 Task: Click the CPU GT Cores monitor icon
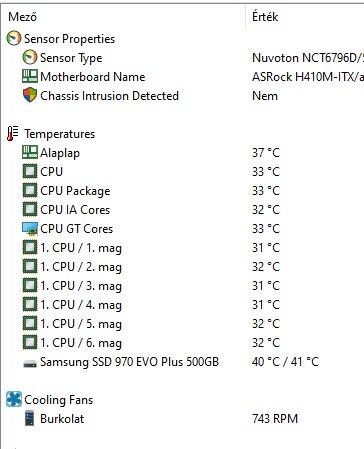pos(30,229)
